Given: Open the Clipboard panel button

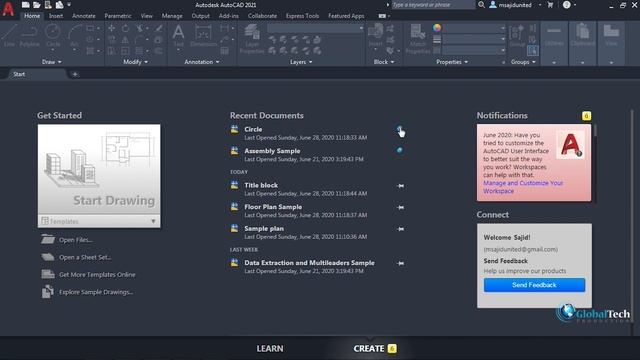Looking at the screenshot, I should pos(582,44).
